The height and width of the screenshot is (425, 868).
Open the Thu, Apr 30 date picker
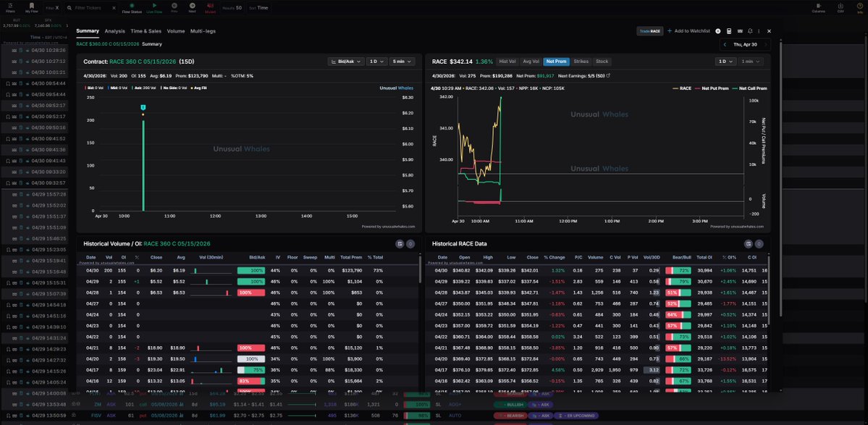(745, 44)
